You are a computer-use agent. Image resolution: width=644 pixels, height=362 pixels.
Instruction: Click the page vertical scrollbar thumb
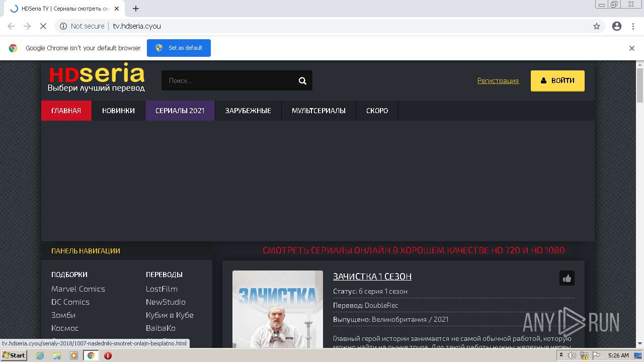[x=640, y=85]
